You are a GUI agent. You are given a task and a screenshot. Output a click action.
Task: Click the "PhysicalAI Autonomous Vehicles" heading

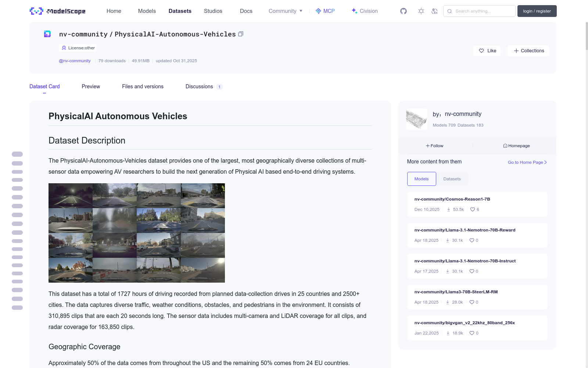coord(118,116)
